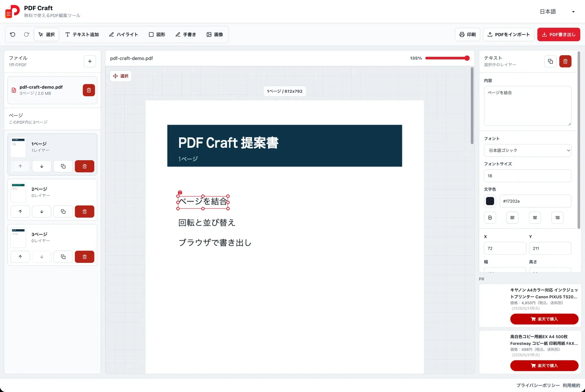This screenshot has width=585, height=392.
Task: Move 1ページ down with arrow
Action: tap(42, 166)
